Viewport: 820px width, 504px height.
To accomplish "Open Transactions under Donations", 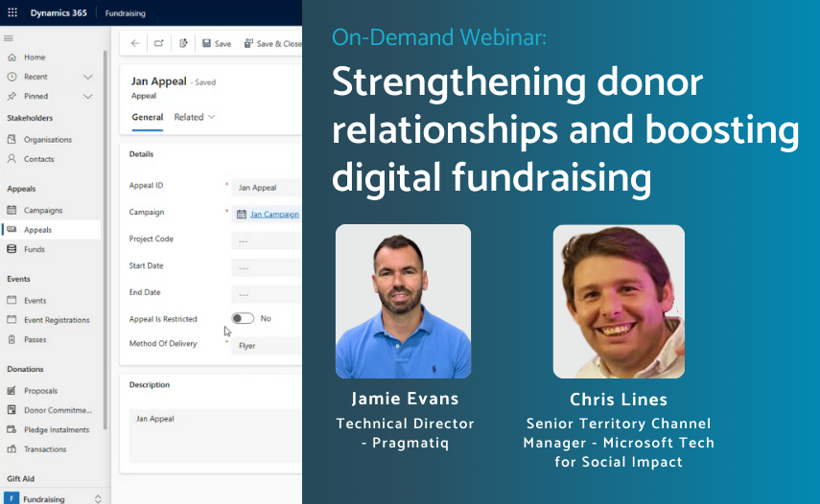I will click(x=45, y=449).
